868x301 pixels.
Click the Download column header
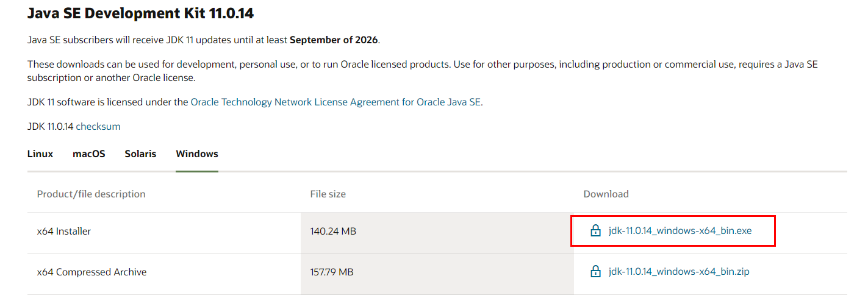coord(606,194)
